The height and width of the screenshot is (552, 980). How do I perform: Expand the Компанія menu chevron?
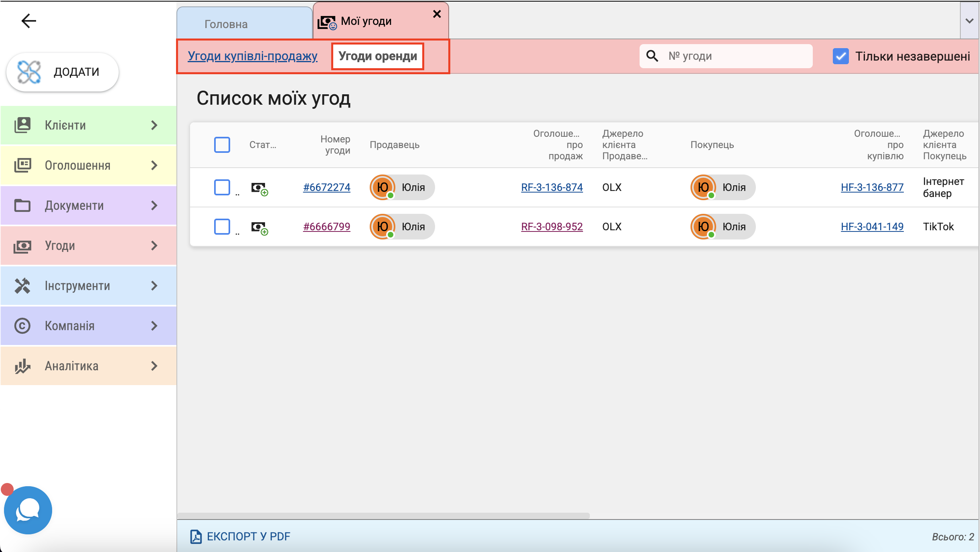click(x=154, y=326)
